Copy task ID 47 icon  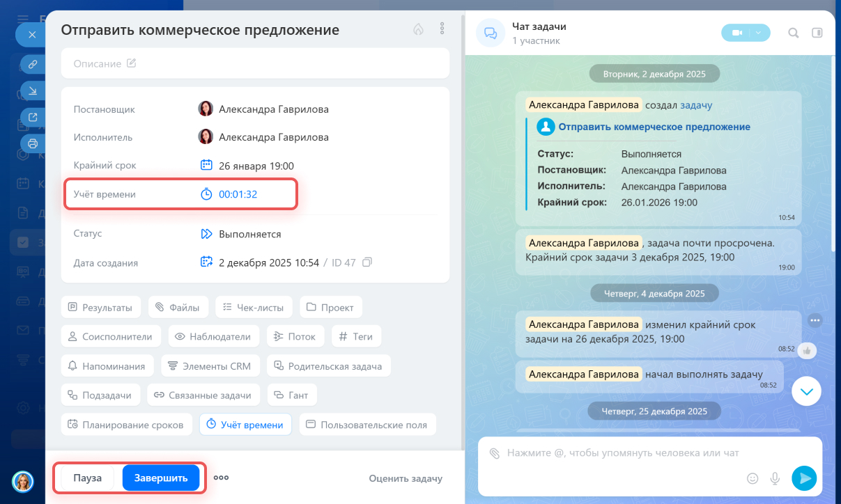[x=368, y=262]
